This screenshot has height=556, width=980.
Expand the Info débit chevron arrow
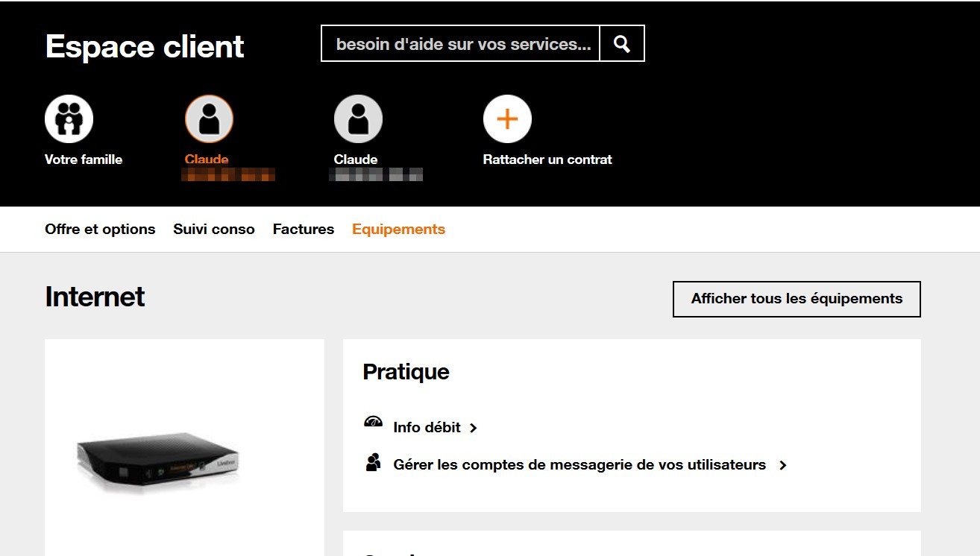474,428
